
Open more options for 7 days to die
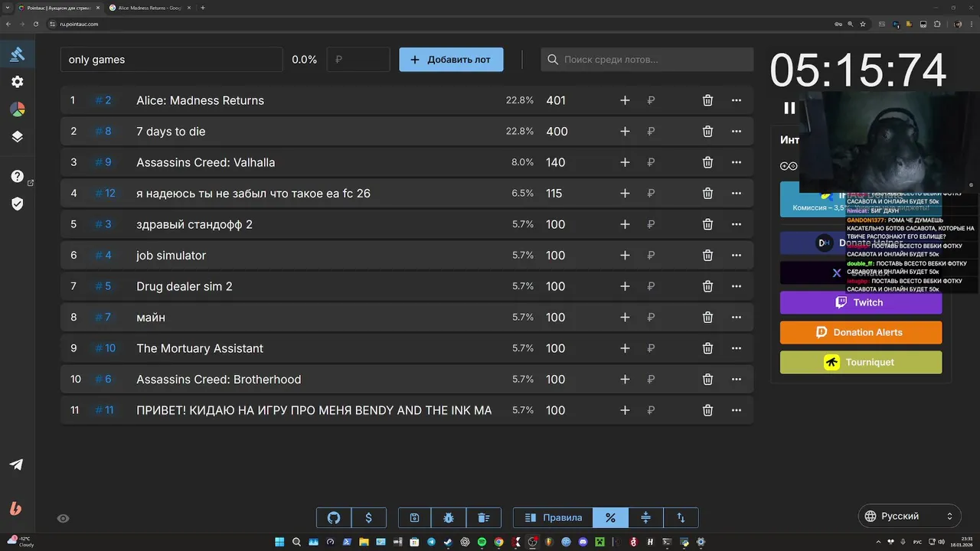pos(737,132)
